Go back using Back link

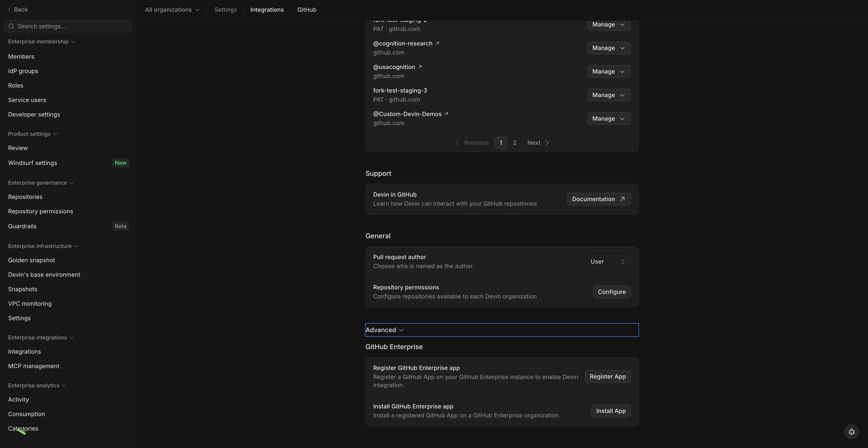pos(18,10)
